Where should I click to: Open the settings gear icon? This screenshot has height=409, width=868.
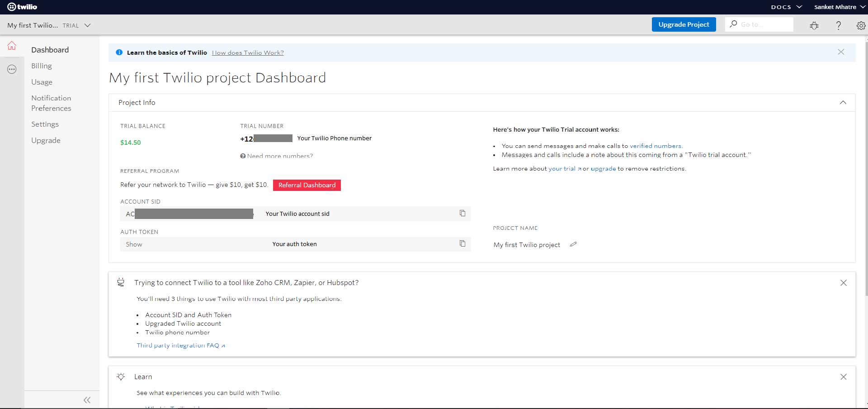click(861, 25)
